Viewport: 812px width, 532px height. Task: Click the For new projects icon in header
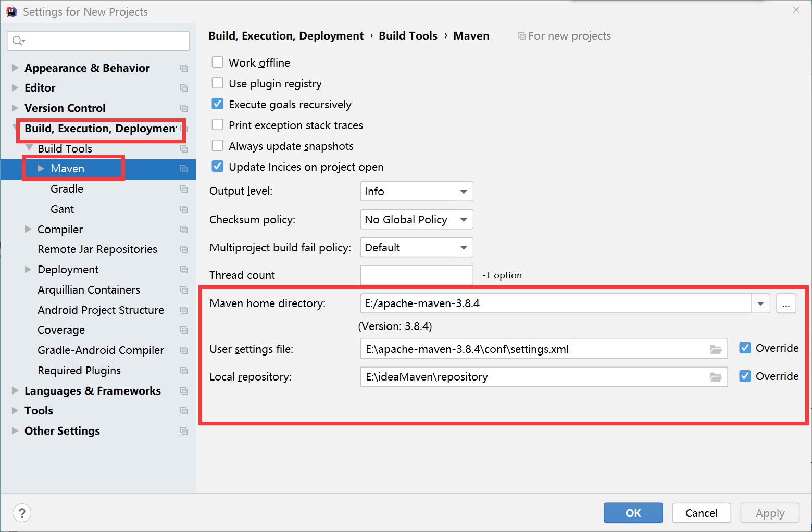click(x=521, y=36)
